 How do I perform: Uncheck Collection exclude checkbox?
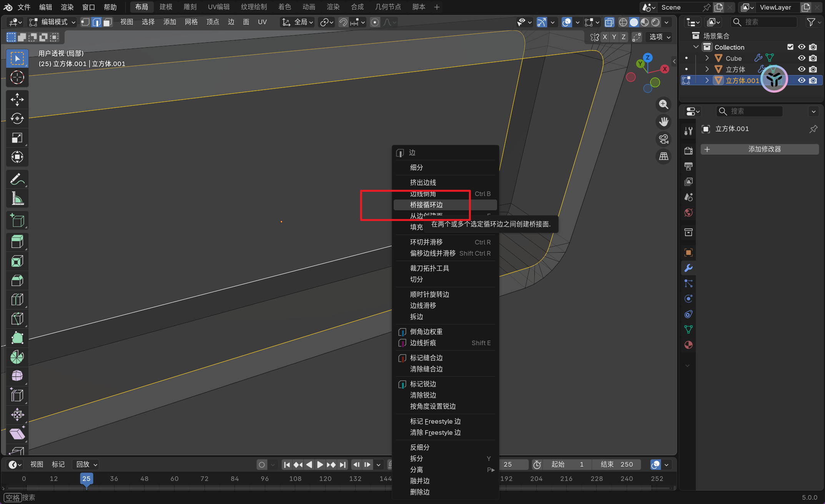coord(790,47)
